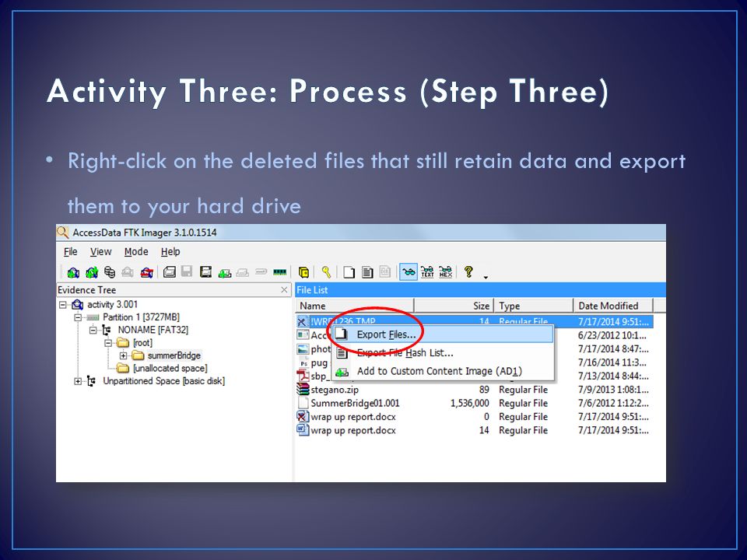Click the Obtain Protected Files safe icon
The height and width of the screenshot is (560, 747).
point(303,272)
